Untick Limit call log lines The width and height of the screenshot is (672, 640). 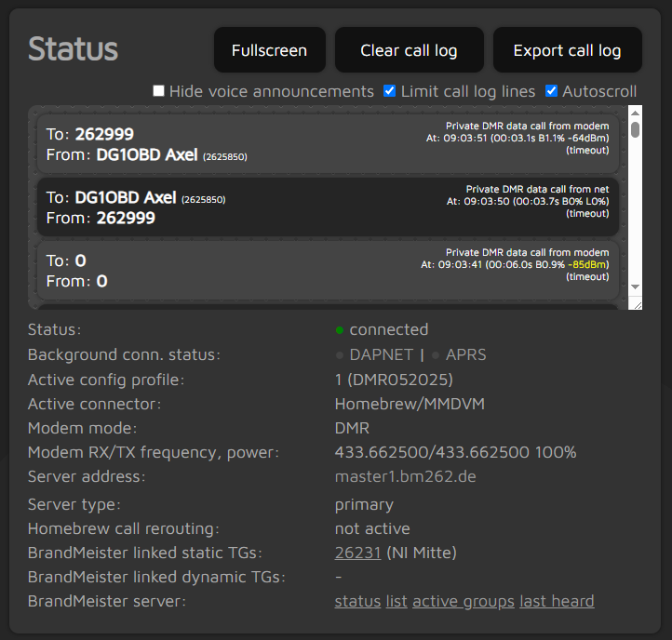390,91
